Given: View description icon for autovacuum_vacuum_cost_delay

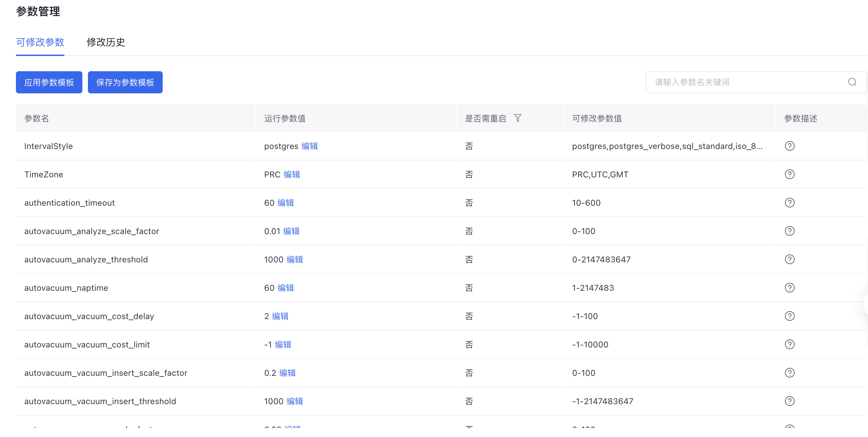Looking at the screenshot, I should [x=789, y=316].
